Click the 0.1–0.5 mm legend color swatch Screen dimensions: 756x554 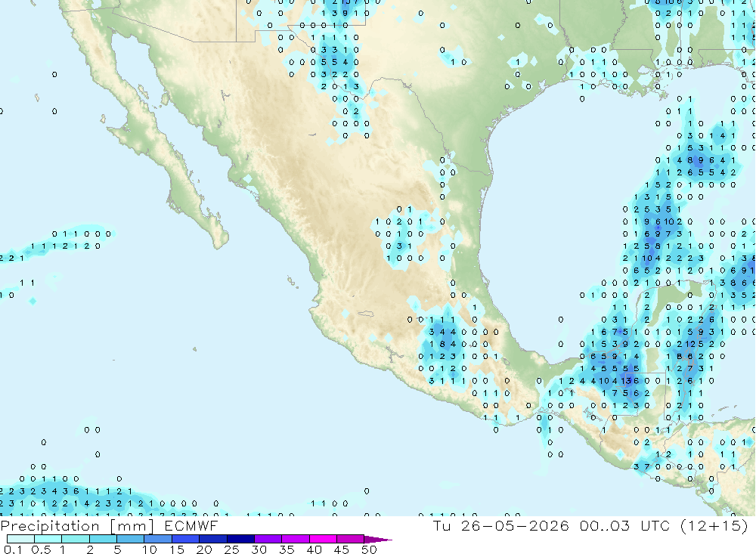point(20,539)
